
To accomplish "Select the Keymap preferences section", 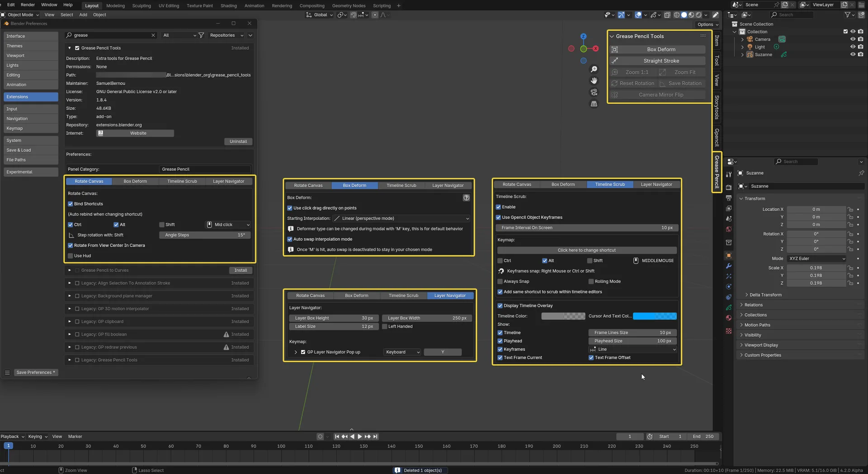I will pyautogui.click(x=31, y=128).
